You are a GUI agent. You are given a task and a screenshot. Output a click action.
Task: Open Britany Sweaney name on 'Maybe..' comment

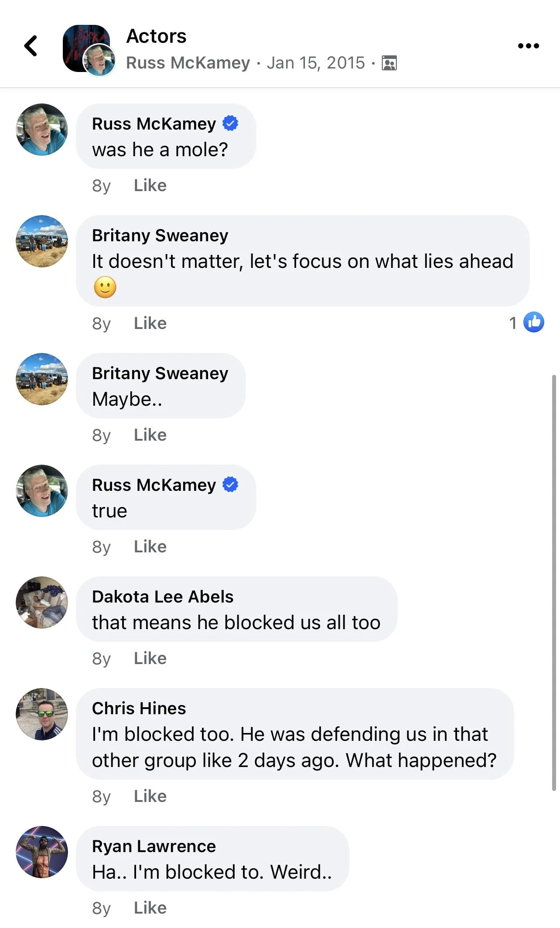(160, 373)
